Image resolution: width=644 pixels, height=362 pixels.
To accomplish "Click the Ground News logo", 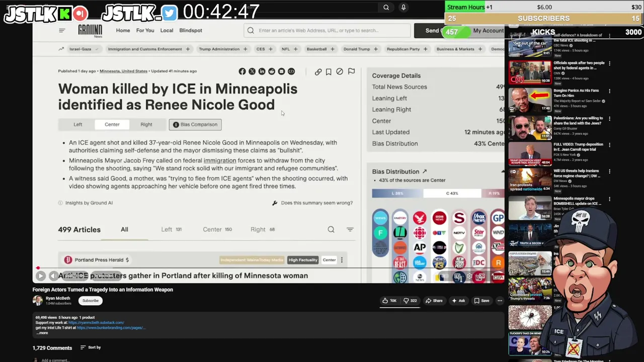I will coord(90,31).
